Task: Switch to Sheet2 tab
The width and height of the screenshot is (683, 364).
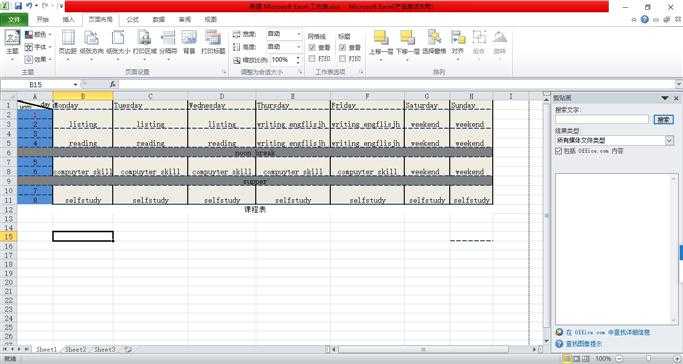Action: tap(75, 349)
